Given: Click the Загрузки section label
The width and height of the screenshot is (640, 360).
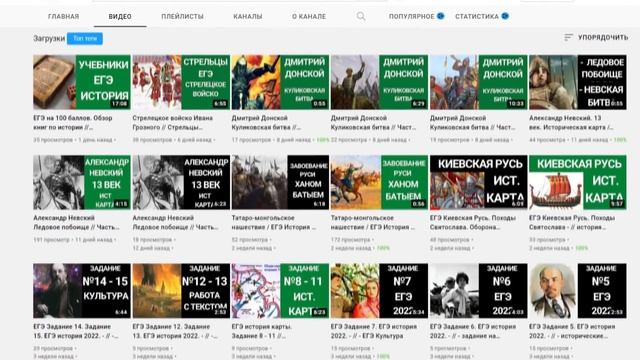Looking at the screenshot, I should (49, 38).
